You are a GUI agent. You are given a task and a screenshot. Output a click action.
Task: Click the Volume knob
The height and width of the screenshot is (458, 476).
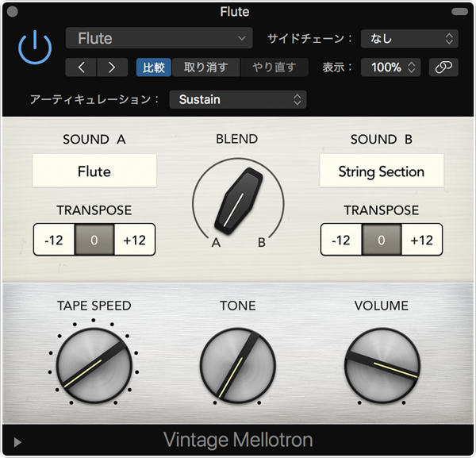[x=382, y=365]
